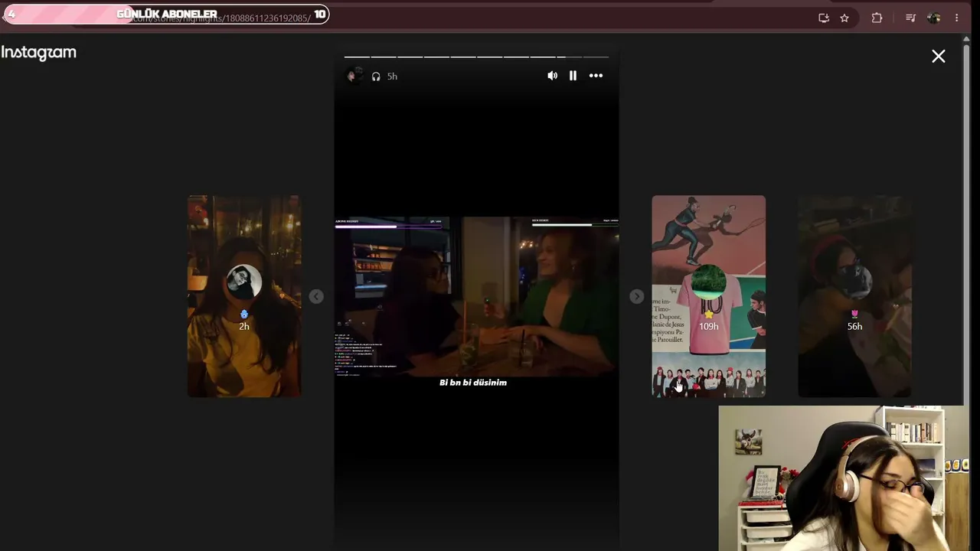980x551 pixels.
Task: Go to the previous story with the left arrow
Action: coord(316,296)
